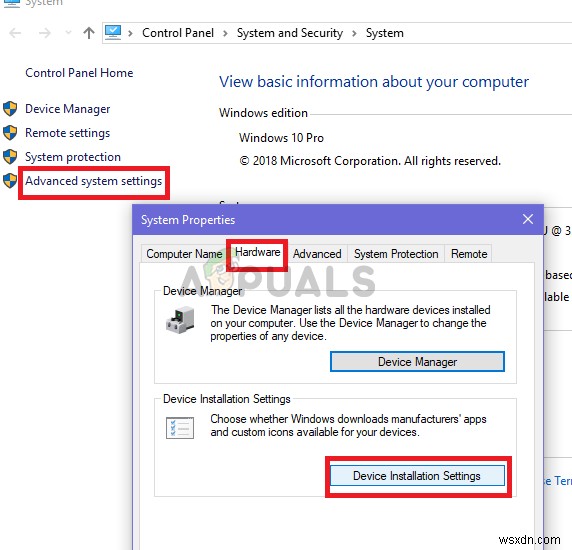Click 'Windows edition' section label
This screenshot has height=550, width=572.
(263, 113)
